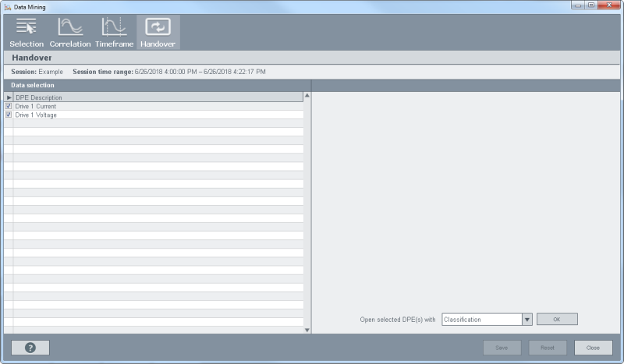Click the Data selection panel header
This screenshot has height=364, width=624.
click(x=158, y=85)
